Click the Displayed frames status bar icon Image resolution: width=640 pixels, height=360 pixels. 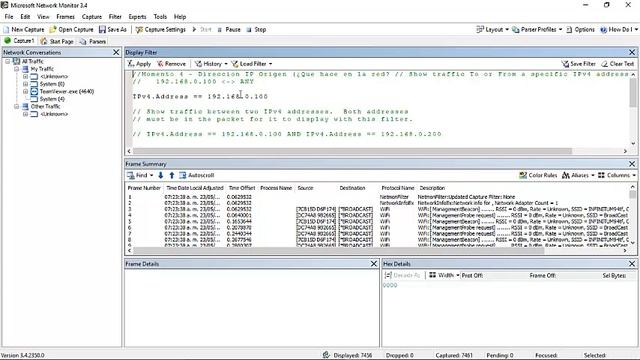326,355
